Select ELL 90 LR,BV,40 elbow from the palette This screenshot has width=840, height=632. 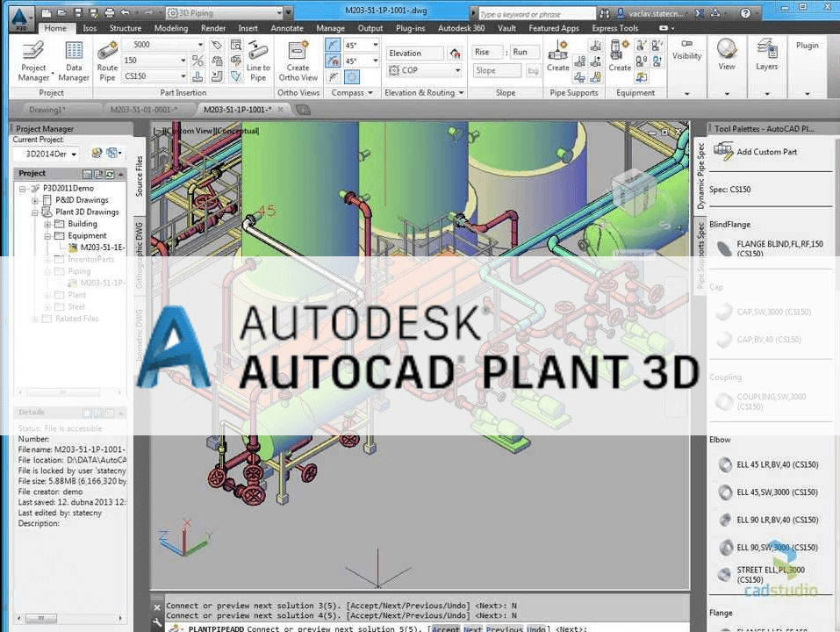point(724,521)
